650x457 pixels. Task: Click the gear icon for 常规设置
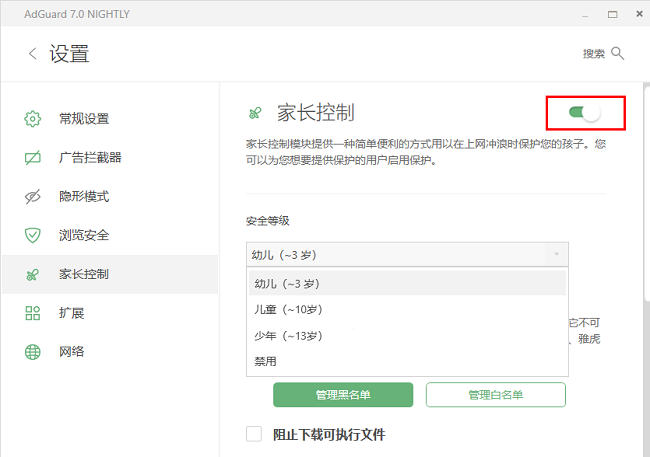coord(32,119)
